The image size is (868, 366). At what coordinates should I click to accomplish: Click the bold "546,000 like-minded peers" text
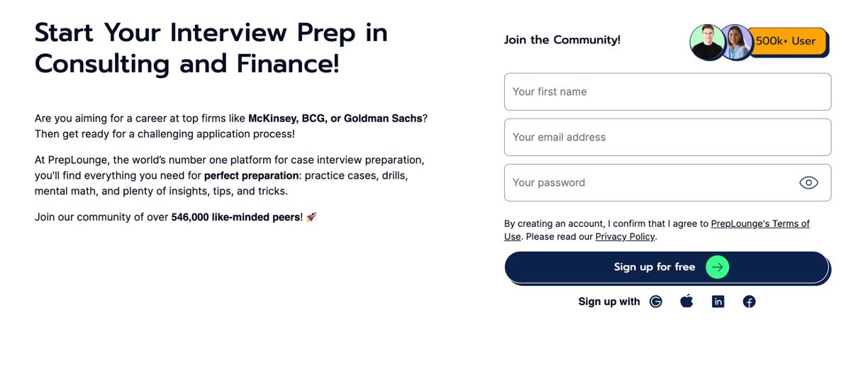235,217
